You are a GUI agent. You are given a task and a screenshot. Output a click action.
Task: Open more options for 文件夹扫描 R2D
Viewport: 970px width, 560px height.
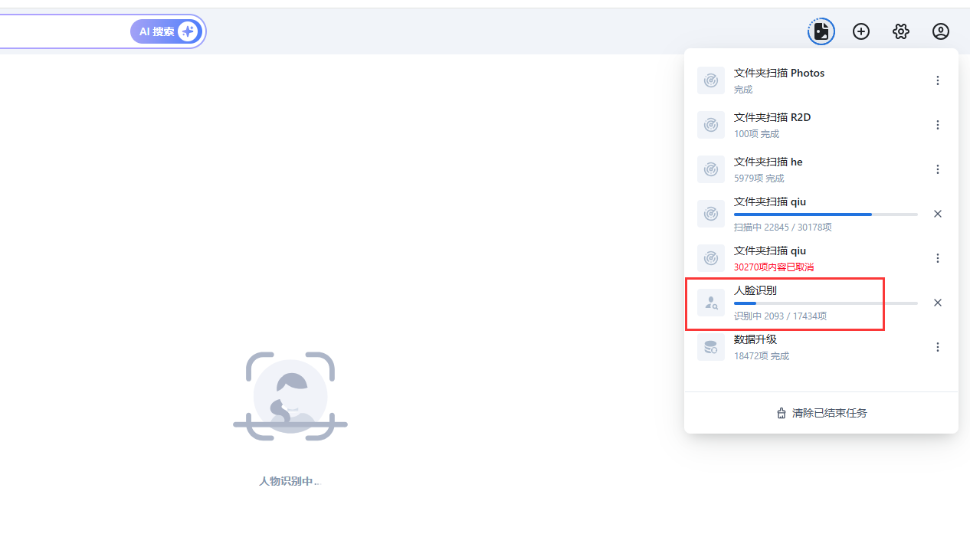point(938,125)
